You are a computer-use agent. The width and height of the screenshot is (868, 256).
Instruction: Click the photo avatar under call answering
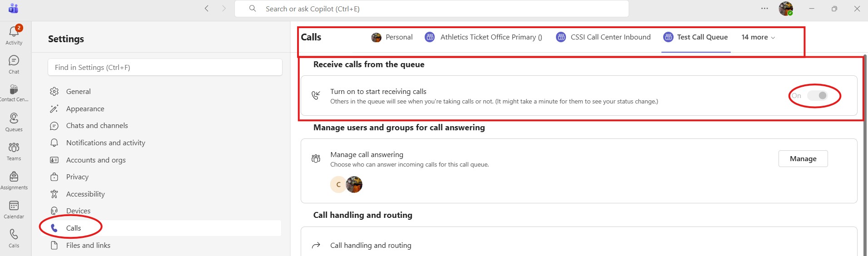(354, 185)
